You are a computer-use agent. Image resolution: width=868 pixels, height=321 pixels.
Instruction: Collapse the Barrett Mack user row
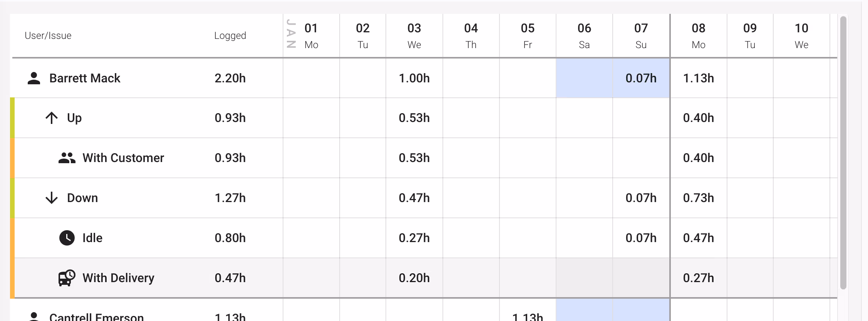pyautogui.click(x=85, y=78)
